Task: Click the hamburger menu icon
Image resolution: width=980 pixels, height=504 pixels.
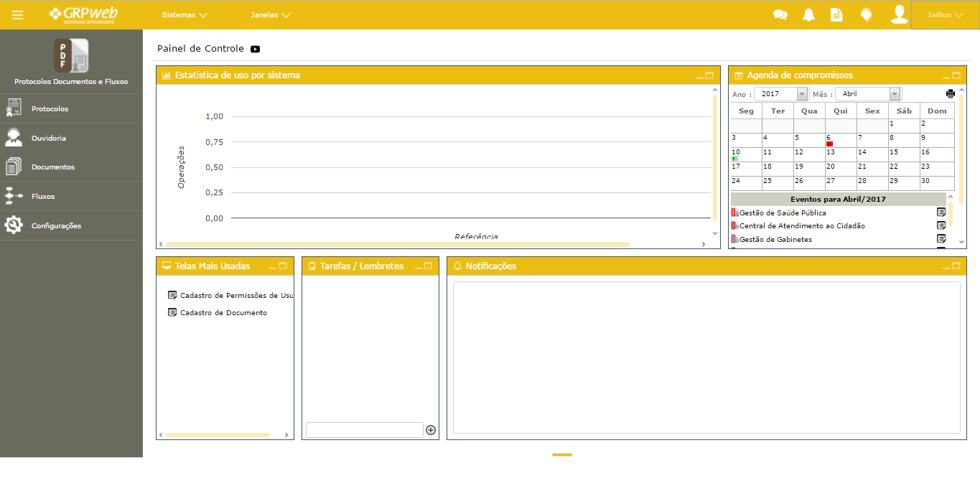Action: [17, 15]
